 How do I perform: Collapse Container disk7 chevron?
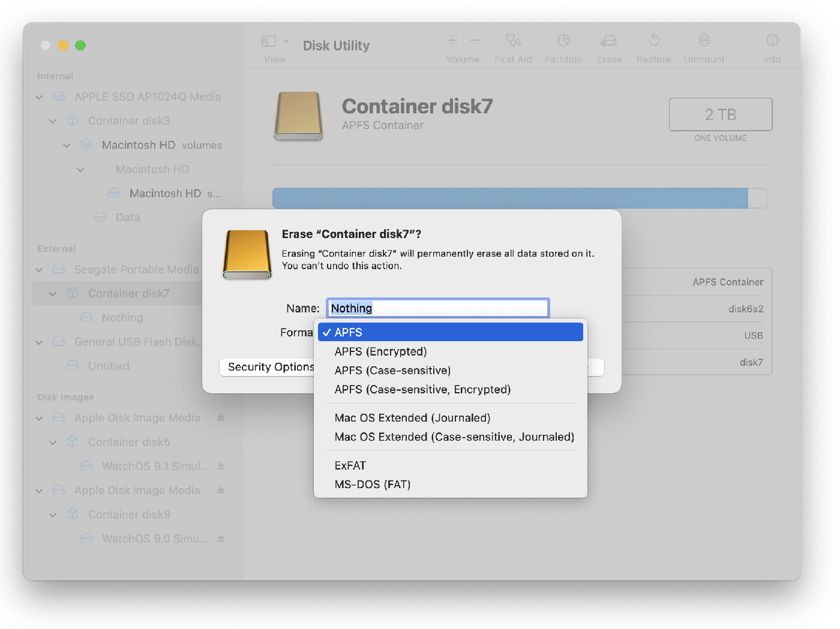(53, 294)
